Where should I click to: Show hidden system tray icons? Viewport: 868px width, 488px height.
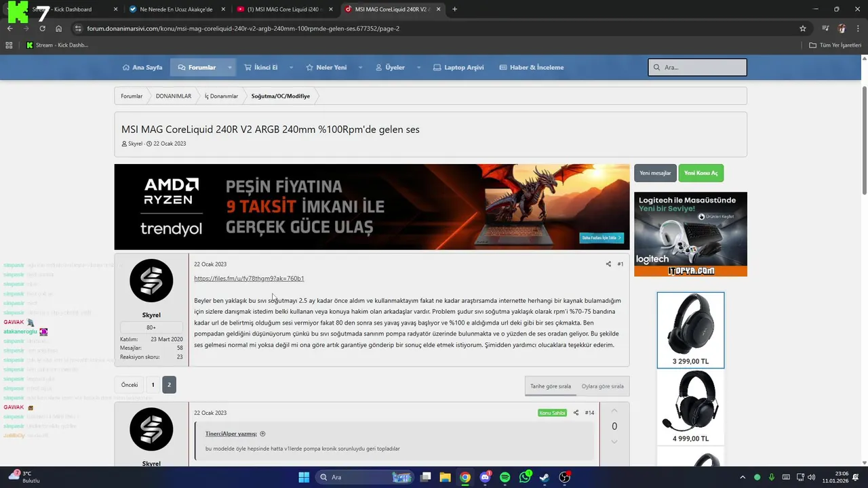click(743, 477)
